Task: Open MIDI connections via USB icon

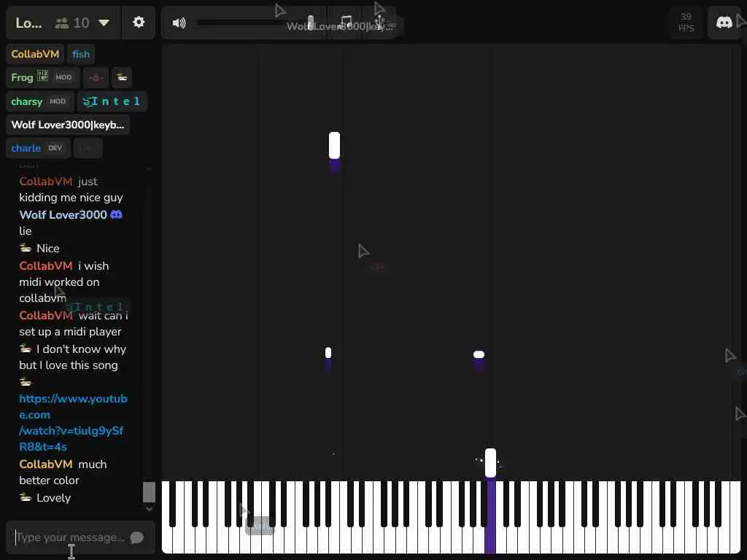Action: point(379,23)
